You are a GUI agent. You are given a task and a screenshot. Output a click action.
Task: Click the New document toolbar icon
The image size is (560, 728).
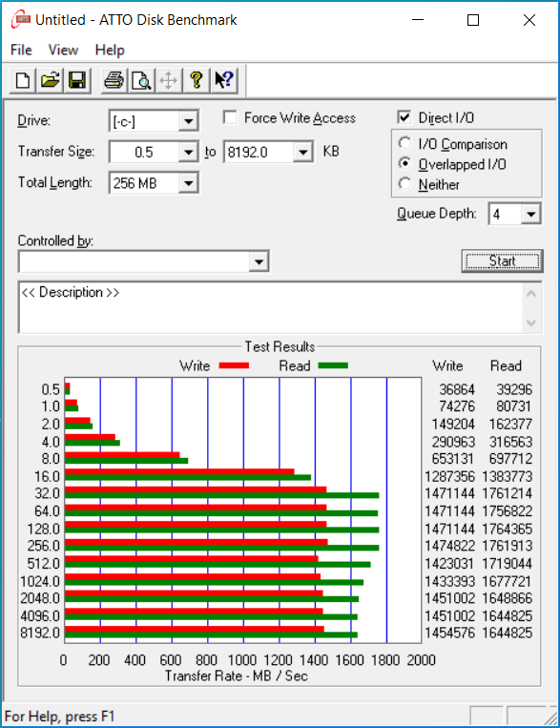coord(23,81)
